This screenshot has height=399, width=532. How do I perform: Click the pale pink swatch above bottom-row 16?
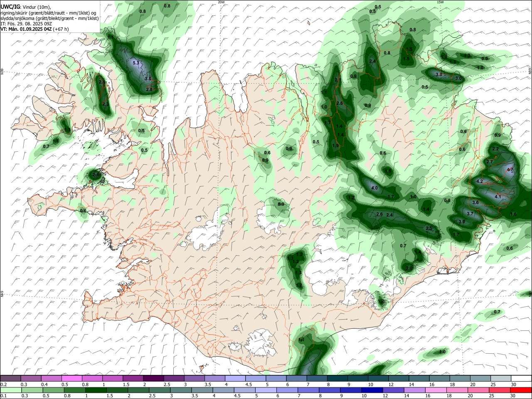(x=436, y=390)
